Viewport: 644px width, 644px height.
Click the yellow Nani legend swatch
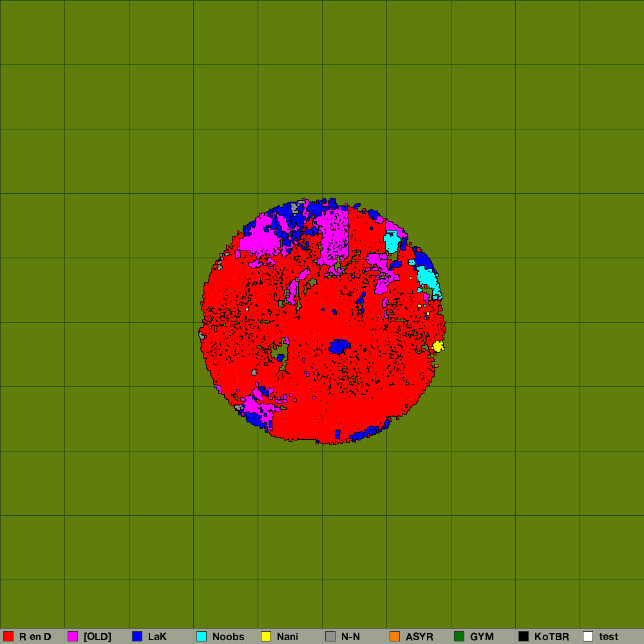tap(266, 636)
